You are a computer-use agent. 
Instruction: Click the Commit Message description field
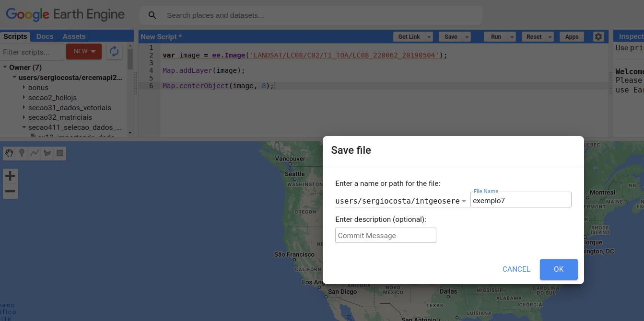pos(386,235)
